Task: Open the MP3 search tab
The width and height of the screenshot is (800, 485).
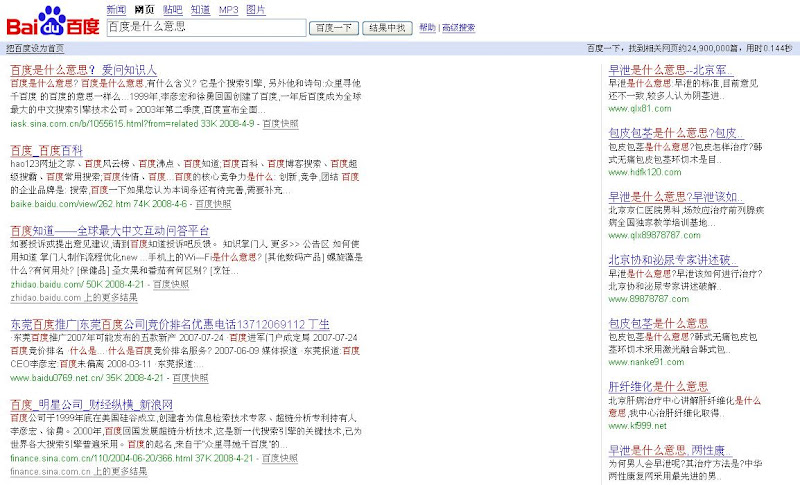Action: pyautogui.click(x=229, y=10)
